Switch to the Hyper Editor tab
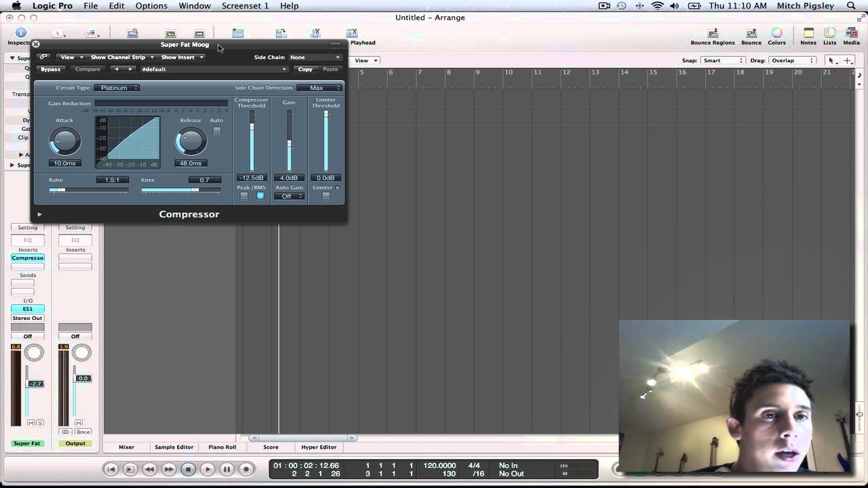This screenshot has height=488, width=868. 319,447
